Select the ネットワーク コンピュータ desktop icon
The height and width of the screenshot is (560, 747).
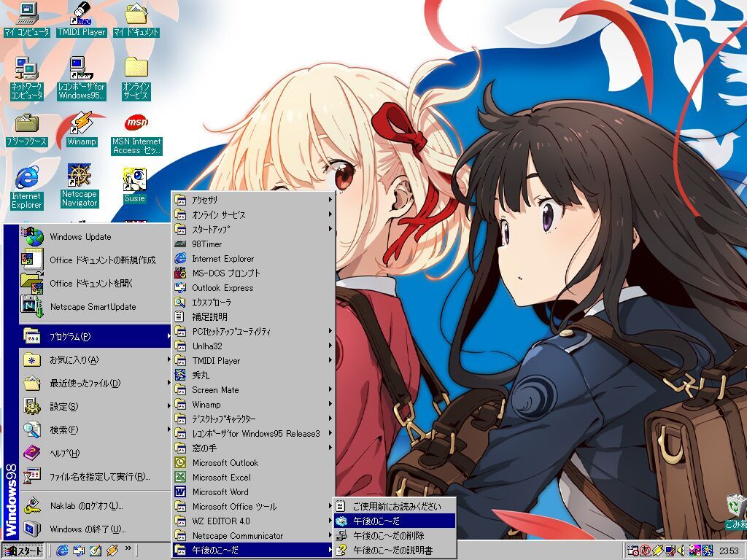[27, 79]
